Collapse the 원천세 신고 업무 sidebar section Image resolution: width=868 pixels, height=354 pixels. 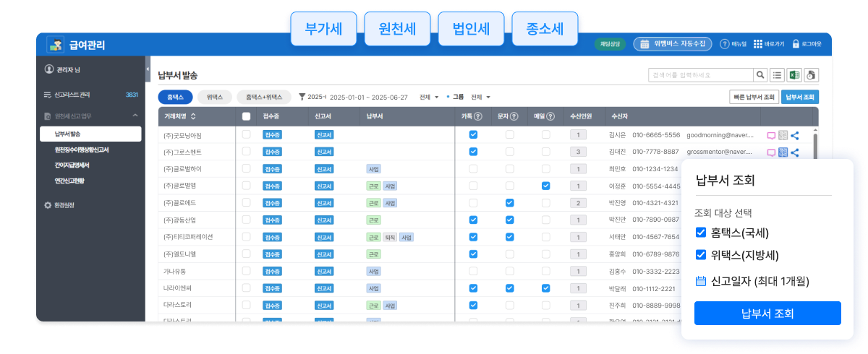pyautogui.click(x=135, y=116)
